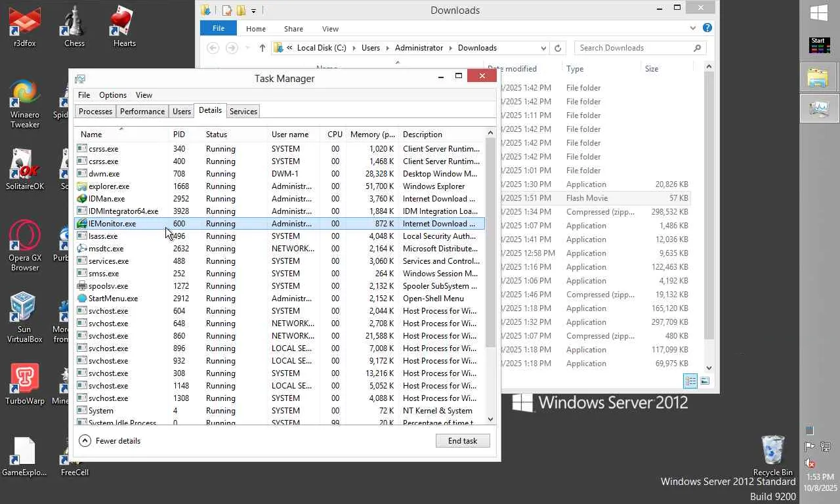Open the Share tab in the Downloads window
Image resolution: width=840 pixels, height=504 pixels.
[x=293, y=29]
